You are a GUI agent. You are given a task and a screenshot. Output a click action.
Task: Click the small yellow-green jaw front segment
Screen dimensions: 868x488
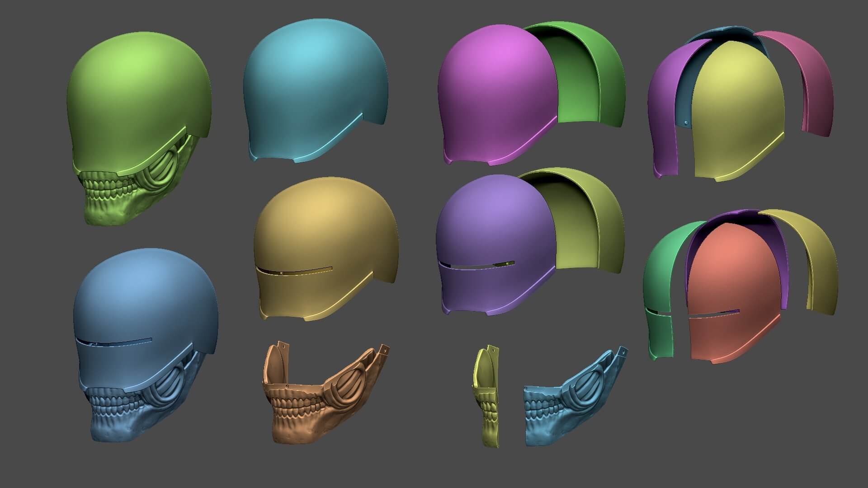(x=487, y=398)
